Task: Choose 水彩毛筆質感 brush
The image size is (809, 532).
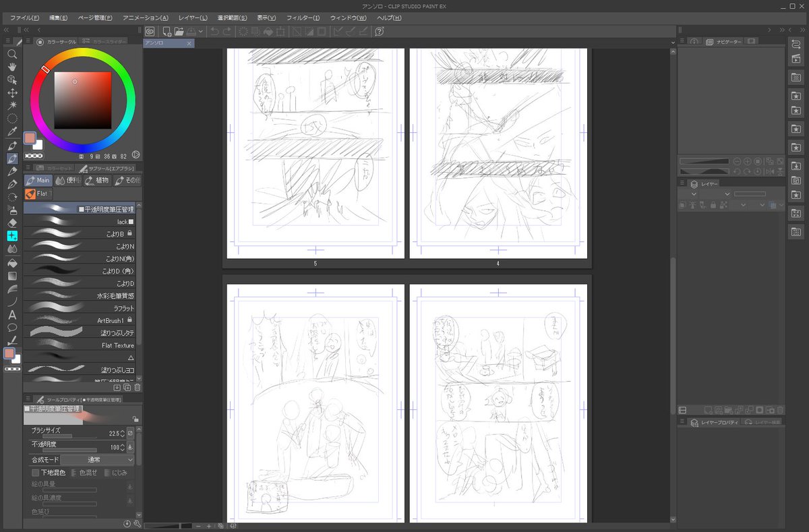Action: click(80, 295)
